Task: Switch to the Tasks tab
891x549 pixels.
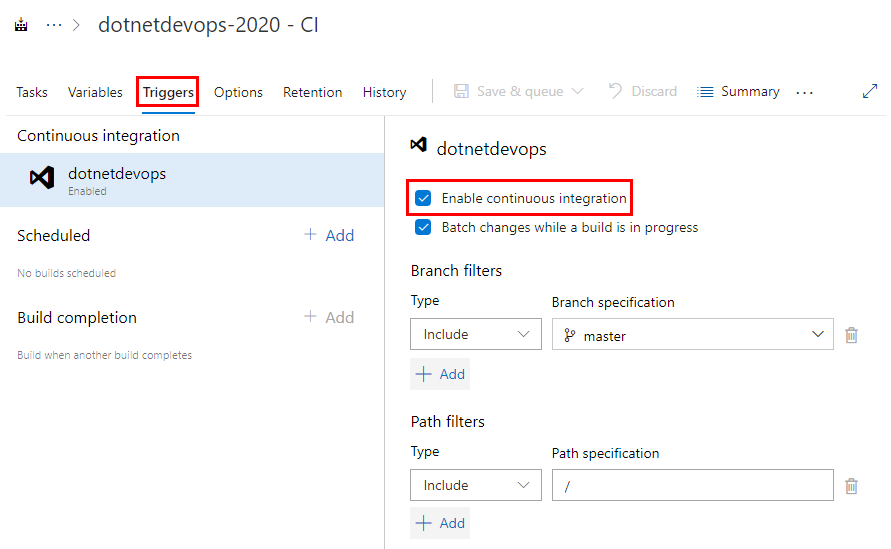Action: pos(32,92)
